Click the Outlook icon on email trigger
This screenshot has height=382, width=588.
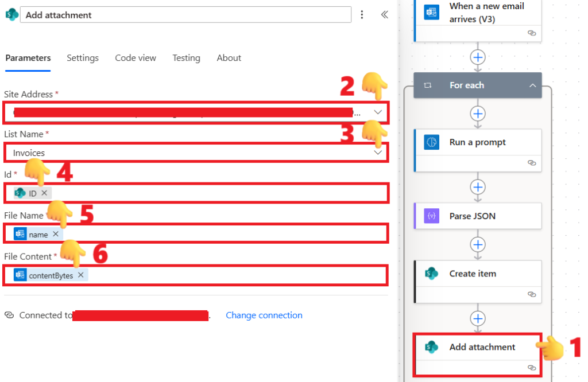click(x=431, y=13)
